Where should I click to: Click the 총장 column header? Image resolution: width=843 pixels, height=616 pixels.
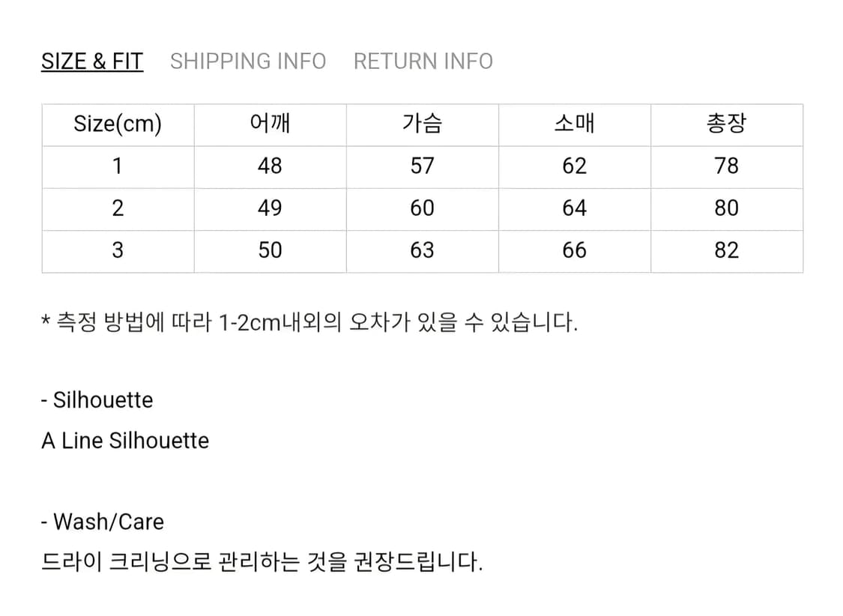click(x=725, y=124)
